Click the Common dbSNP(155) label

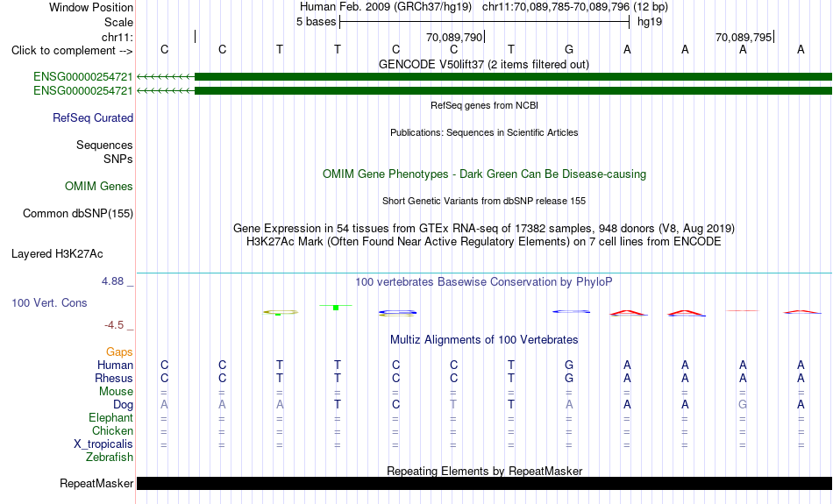[x=77, y=214]
